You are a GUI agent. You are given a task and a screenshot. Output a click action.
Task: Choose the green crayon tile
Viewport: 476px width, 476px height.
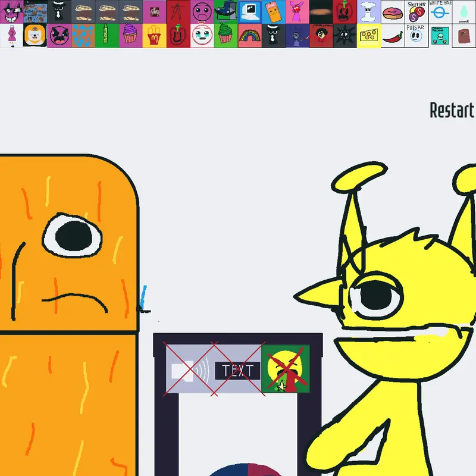(x=107, y=36)
